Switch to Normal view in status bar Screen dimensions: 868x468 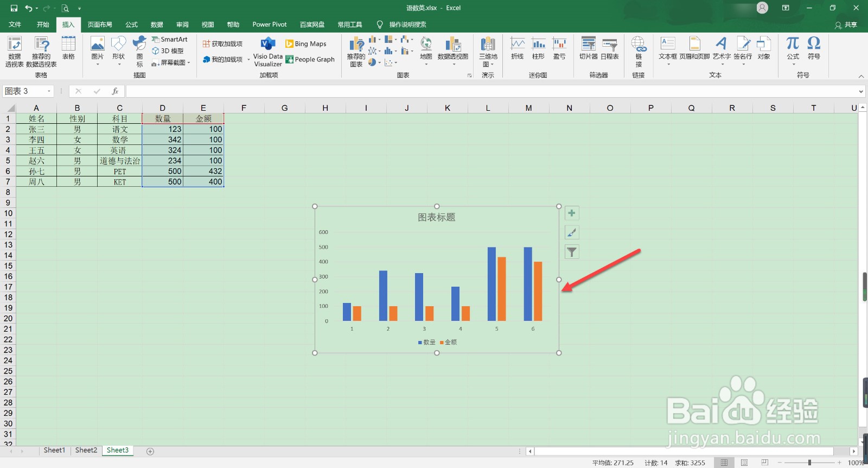click(x=724, y=463)
